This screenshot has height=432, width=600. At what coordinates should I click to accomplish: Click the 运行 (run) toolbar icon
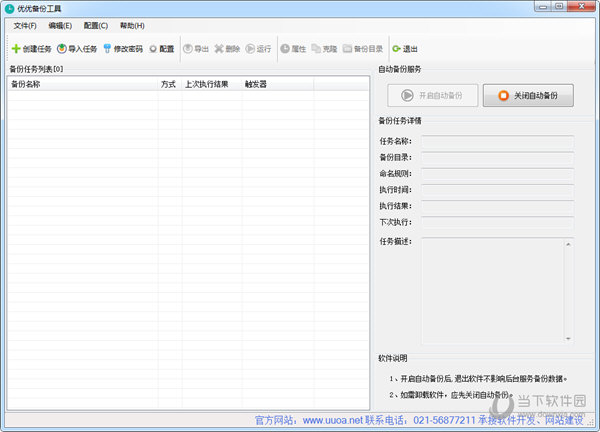click(x=250, y=48)
